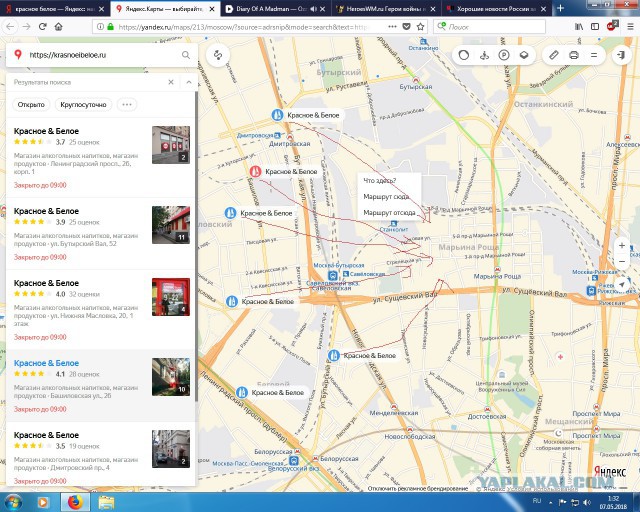The height and width of the screenshot is (512, 640).
Task: Click the RU language indicator in the tray
Action: click(537, 501)
